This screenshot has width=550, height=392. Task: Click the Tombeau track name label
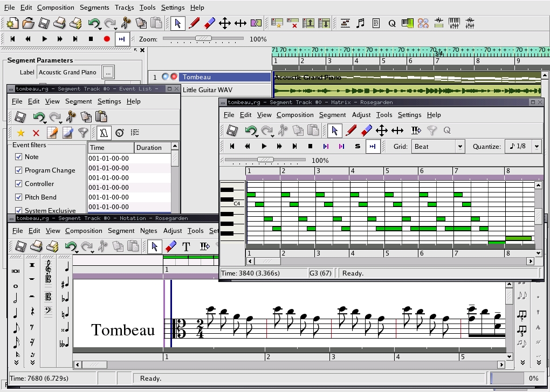(x=196, y=77)
